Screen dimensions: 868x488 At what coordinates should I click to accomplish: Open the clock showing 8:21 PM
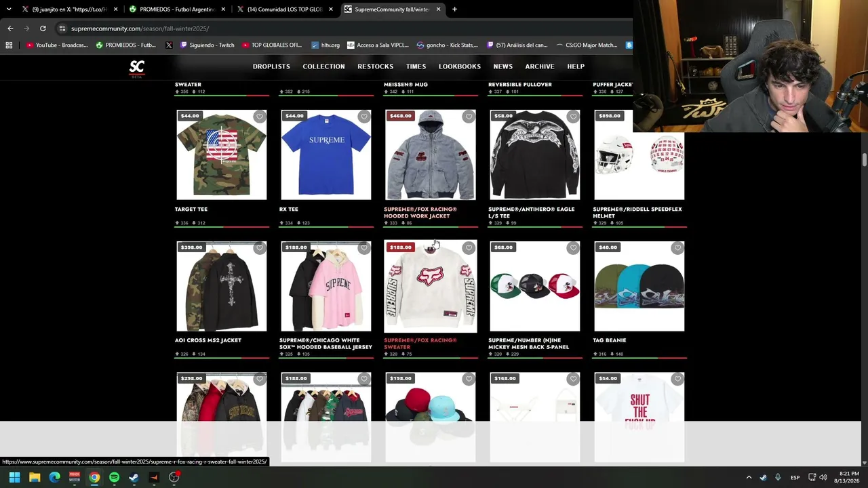point(847,477)
